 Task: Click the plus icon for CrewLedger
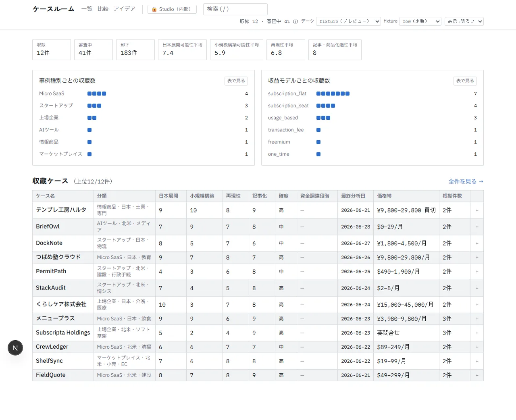tap(477, 347)
